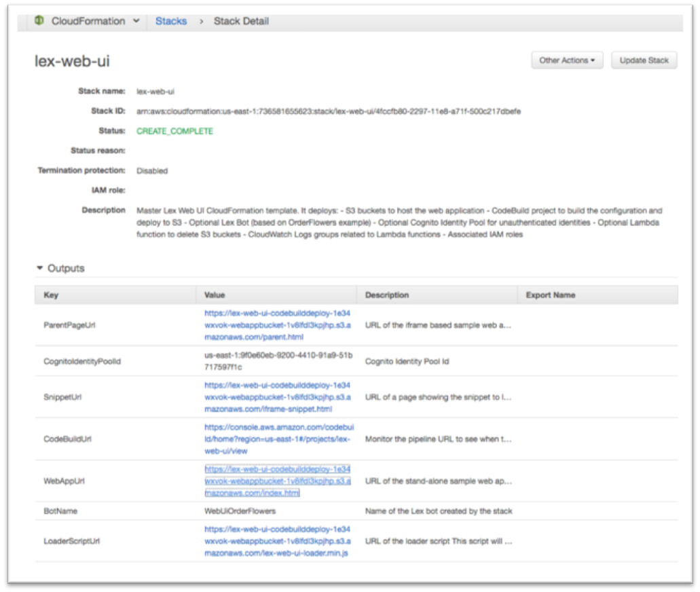
Task: Click the SnippetUrl key cell
Action: tap(62, 397)
